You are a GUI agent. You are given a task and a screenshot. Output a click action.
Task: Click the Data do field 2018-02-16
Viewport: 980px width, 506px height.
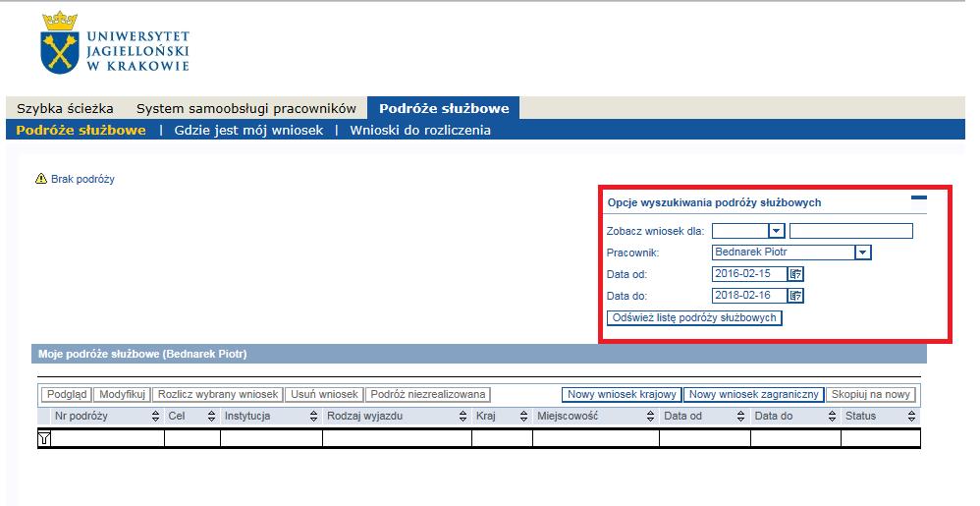[749, 296]
